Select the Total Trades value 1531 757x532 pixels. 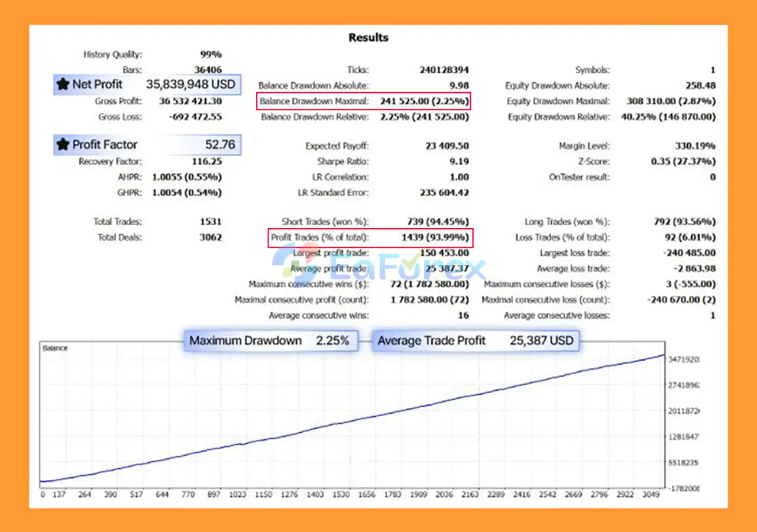click(x=211, y=222)
